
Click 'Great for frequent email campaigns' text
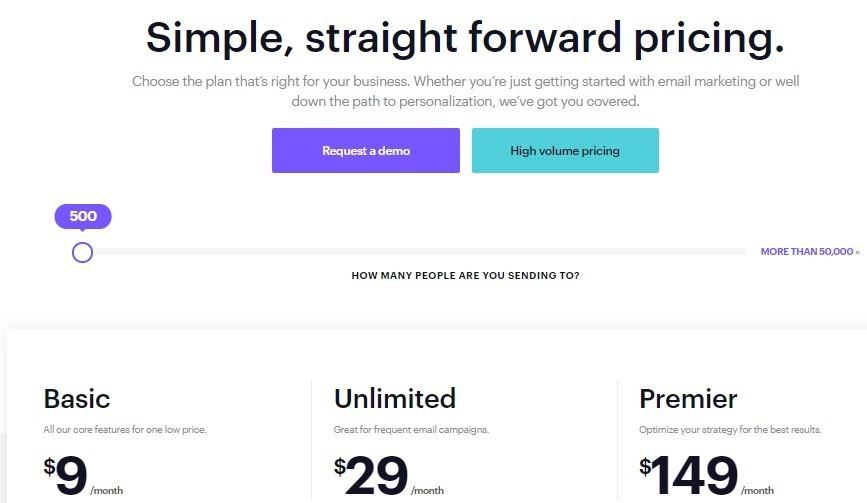point(410,430)
